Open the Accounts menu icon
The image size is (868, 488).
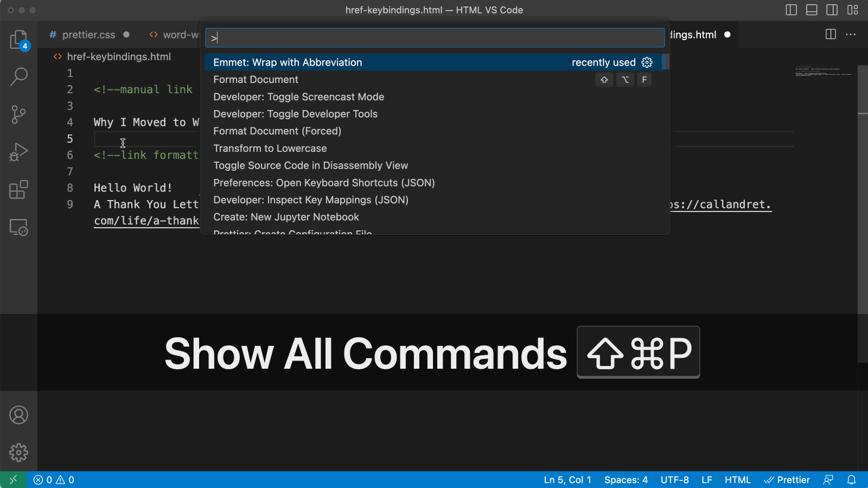tap(18, 415)
